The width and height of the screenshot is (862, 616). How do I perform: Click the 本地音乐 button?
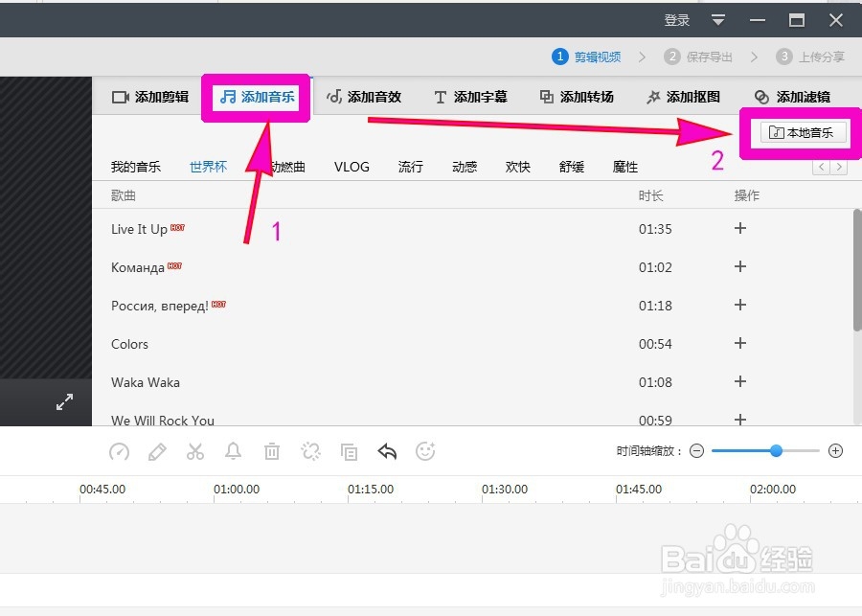click(x=802, y=134)
